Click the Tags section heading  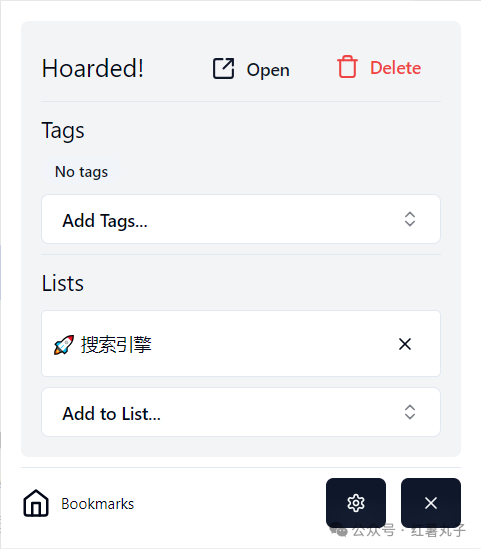[63, 131]
